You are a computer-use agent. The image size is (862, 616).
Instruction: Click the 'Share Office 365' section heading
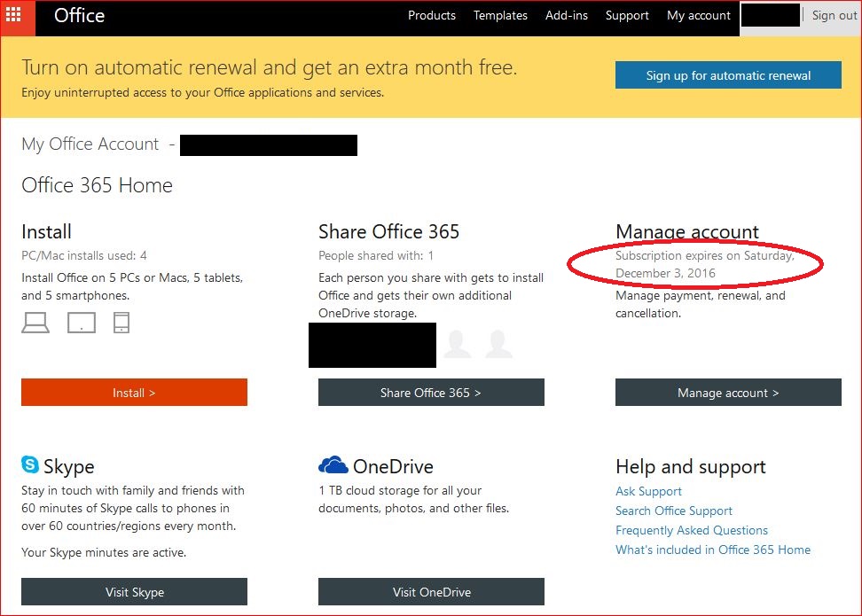pos(388,231)
